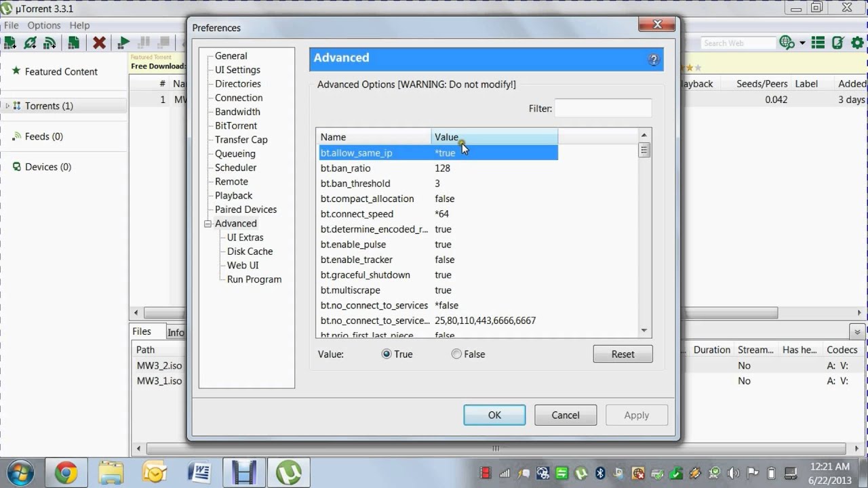Viewport: 868px width, 488px height.
Task: Click the Search Web input box
Action: (738, 43)
